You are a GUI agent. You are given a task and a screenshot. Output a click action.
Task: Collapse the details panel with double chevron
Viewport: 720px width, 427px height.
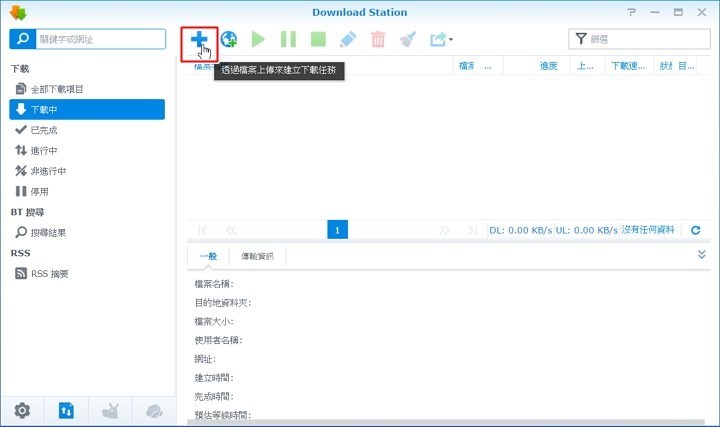coord(701,255)
